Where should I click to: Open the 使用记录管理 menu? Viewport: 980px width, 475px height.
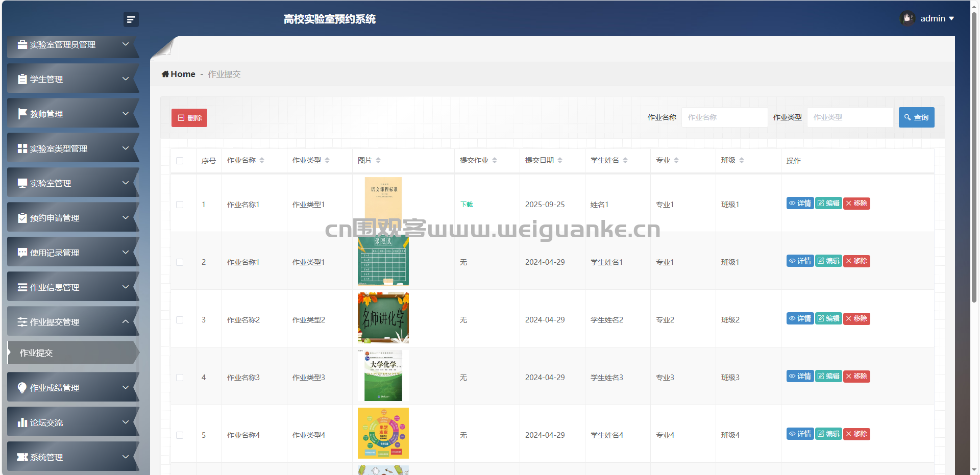tap(73, 253)
